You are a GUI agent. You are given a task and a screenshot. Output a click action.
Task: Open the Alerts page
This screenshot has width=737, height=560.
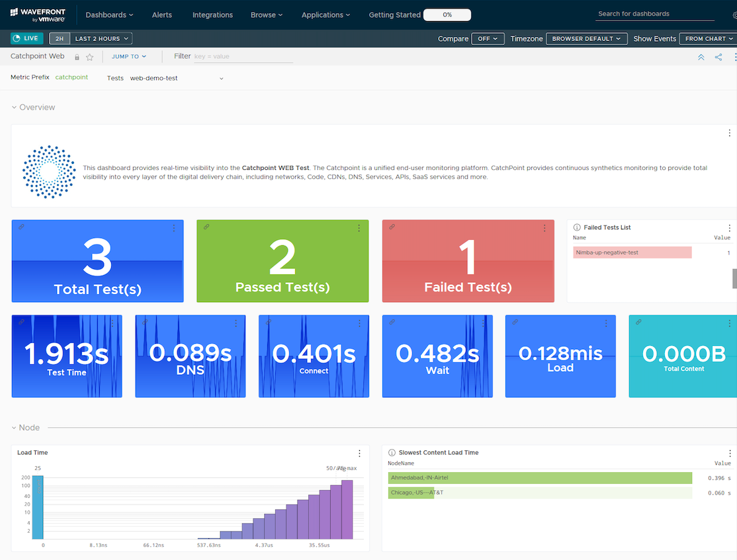point(161,15)
